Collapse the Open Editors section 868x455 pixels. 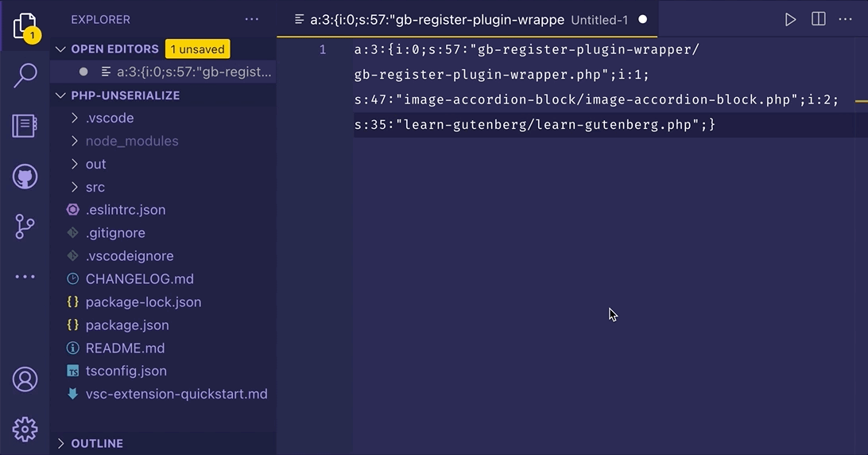[x=60, y=49]
